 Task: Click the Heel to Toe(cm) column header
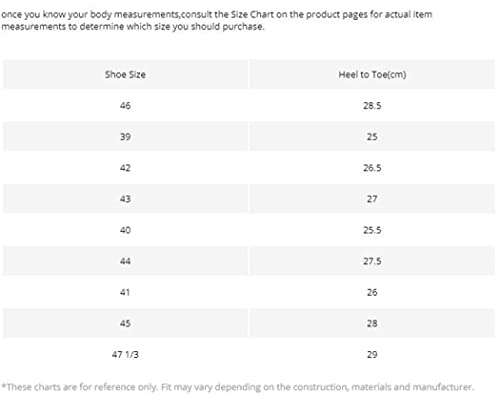click(x=372, y=74)
